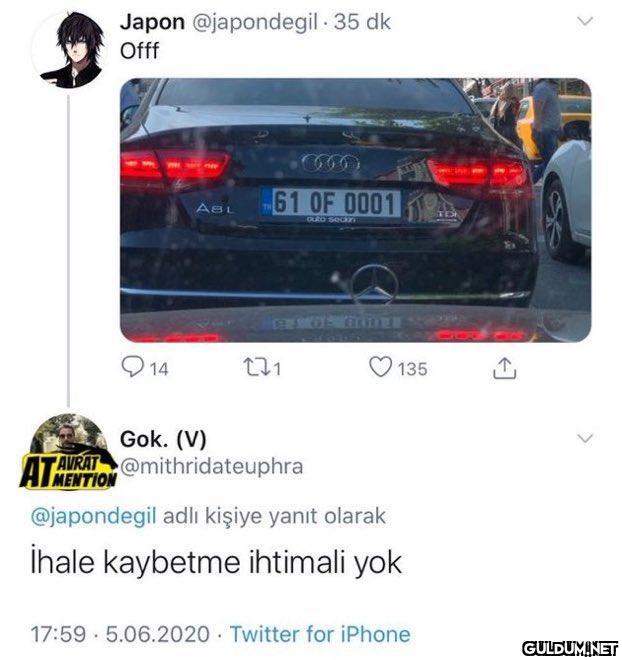The height and width of the screenshot is (660, 622).
Task: Like the tweet with 135 hearts
Action: click(380, 367)
